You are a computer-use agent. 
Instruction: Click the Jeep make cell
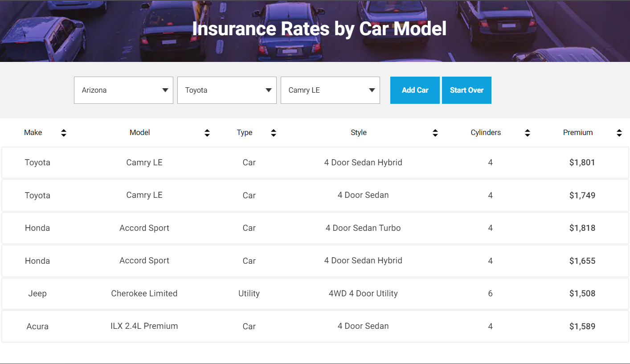[37, 294]
